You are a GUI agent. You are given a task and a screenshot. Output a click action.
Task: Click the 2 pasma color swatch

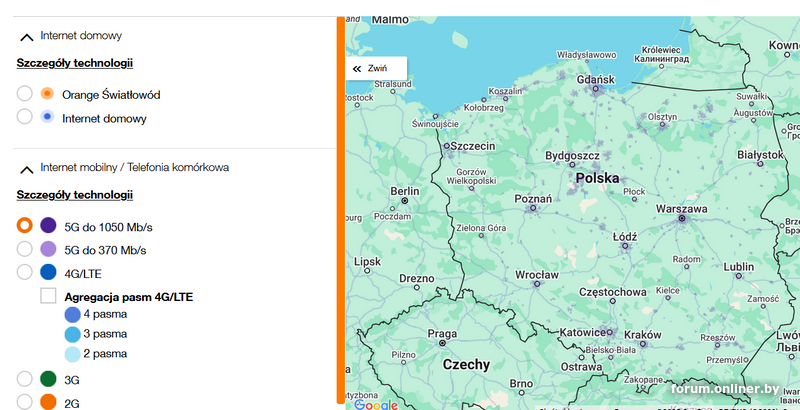[x=72, y=354]
